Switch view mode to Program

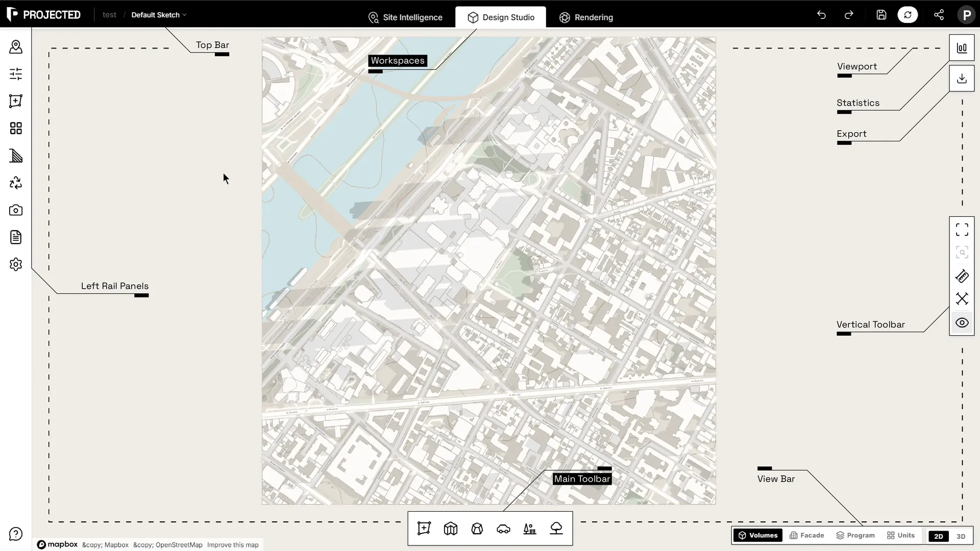(x=855, y=535)
